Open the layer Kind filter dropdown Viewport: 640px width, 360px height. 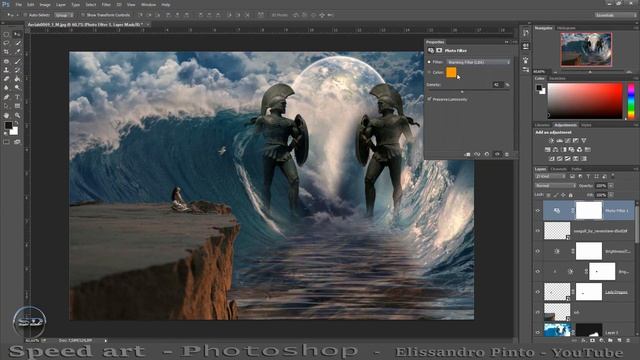550,176
